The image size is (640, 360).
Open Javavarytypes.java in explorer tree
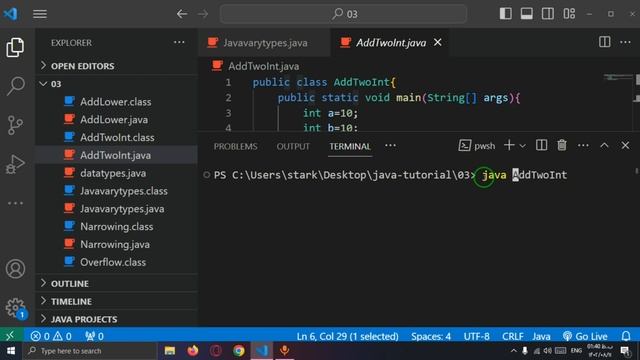pyautogui.click(x=116, y=209)
